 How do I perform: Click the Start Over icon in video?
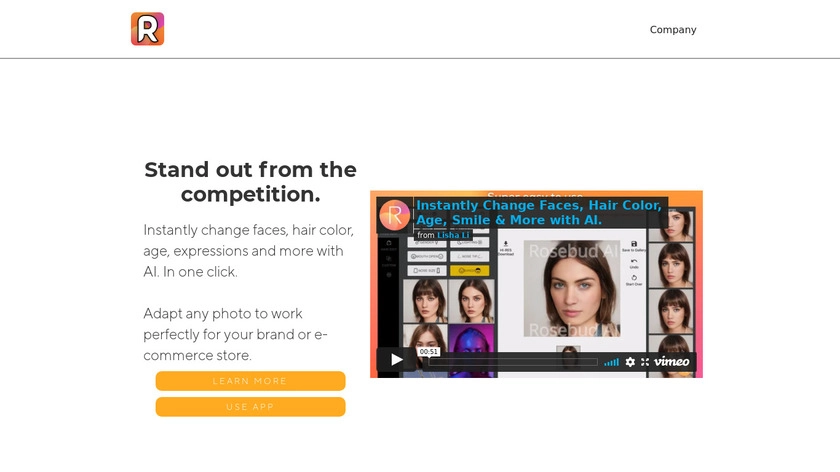coord(634,280)
